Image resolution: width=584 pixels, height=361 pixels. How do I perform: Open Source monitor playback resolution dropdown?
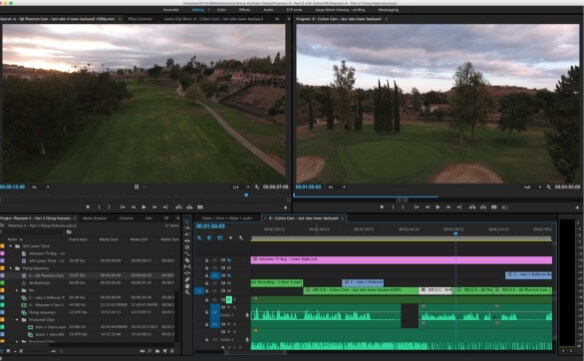tap(241, 187)
